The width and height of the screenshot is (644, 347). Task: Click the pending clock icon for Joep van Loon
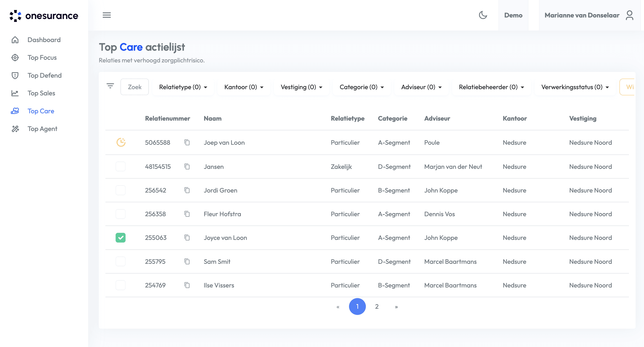pos(121,142)
